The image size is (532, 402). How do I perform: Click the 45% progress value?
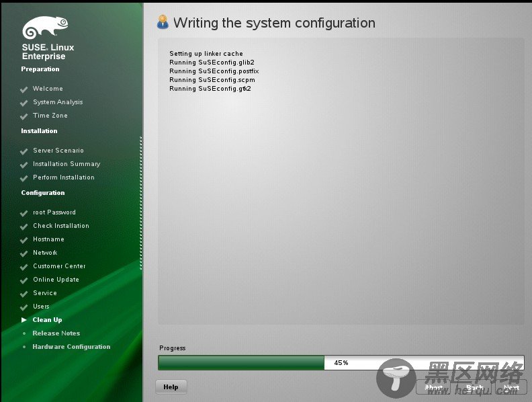click(x=341, y=362)
